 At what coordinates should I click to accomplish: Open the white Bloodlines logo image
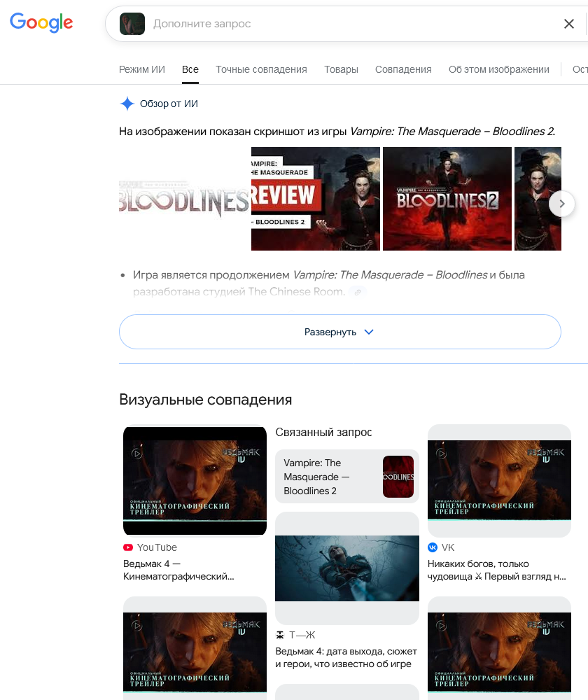(x=184, y=199)
